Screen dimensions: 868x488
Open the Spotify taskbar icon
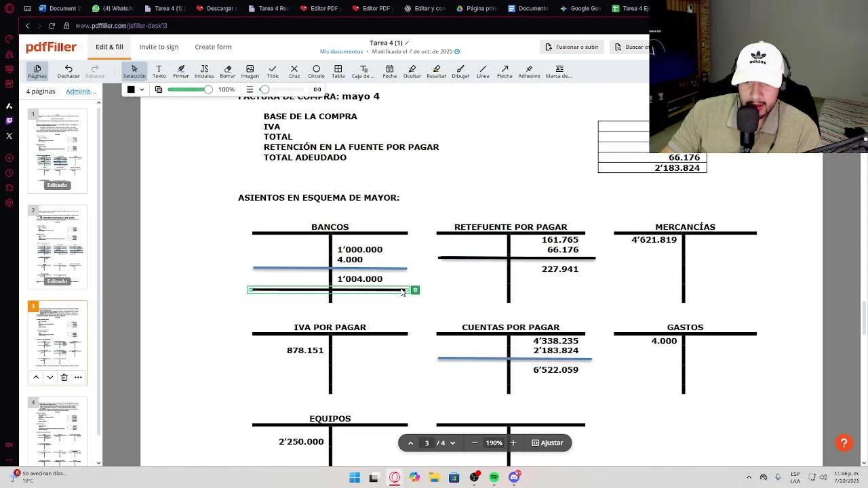(494, 478)
